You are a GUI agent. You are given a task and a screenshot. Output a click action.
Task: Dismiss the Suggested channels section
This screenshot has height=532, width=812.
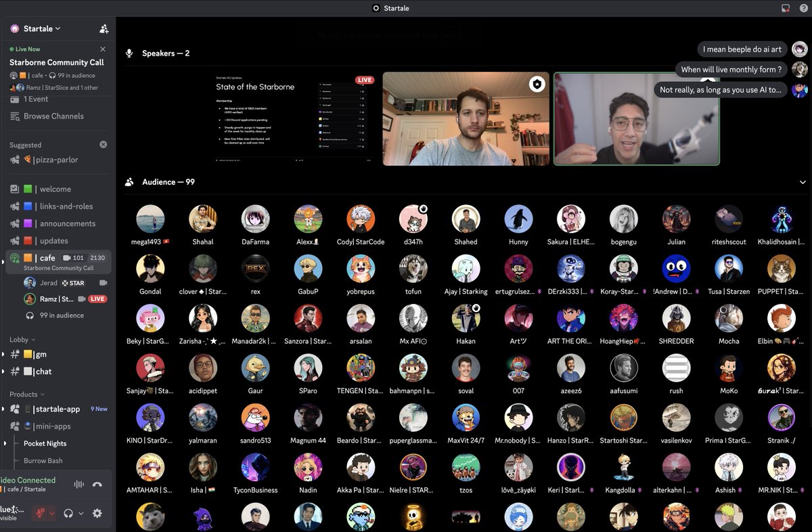(103, 145)
